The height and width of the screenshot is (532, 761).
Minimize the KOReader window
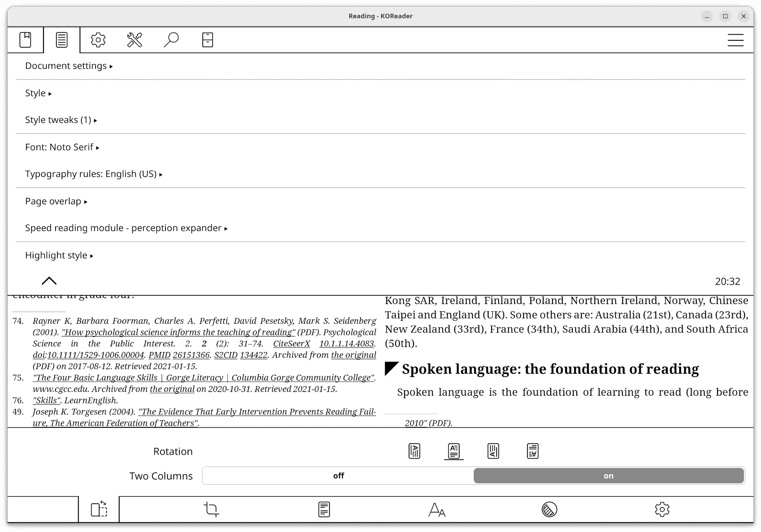707,16
